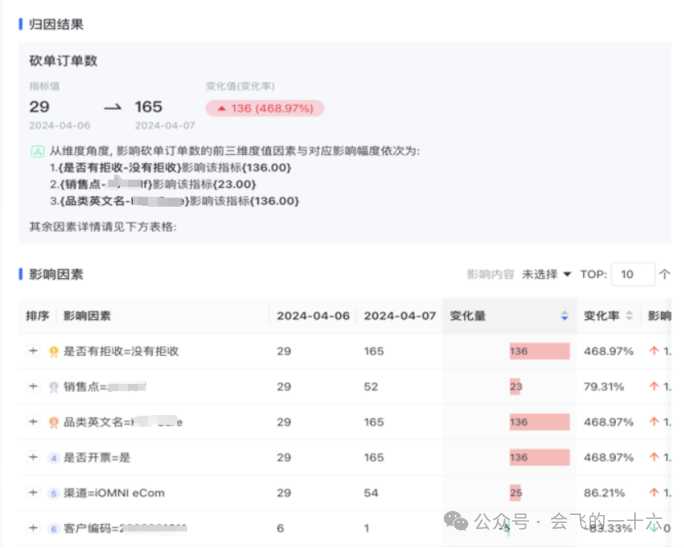The image size is (684, 548).
Task: Click rank-two medal icon for 销售点
Action: (54, 387)
